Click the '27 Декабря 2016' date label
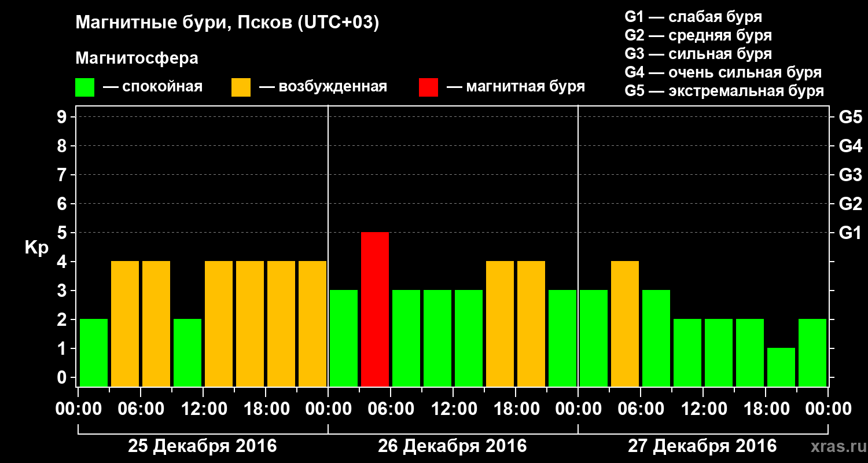 click(x=703, y=446)
